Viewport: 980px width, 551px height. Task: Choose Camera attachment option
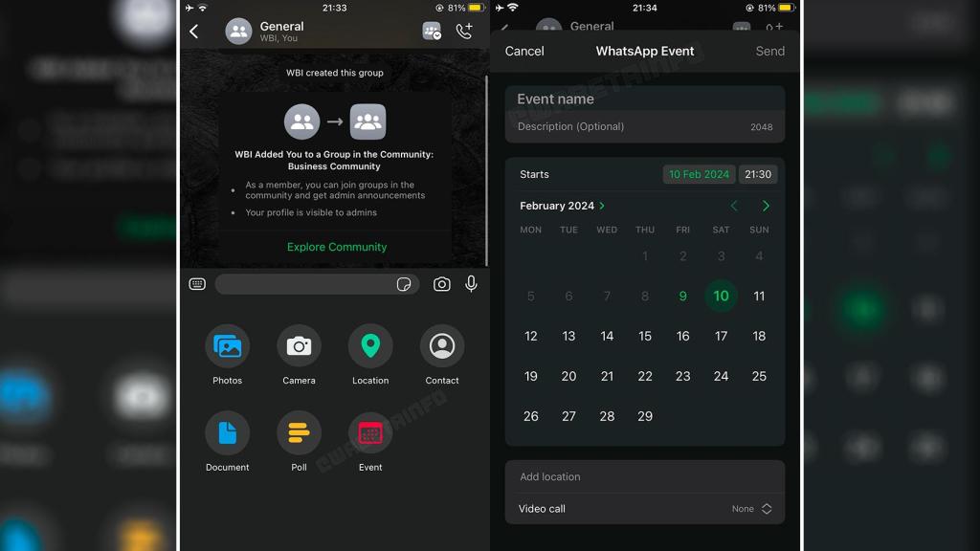click(x=299, y=345)
